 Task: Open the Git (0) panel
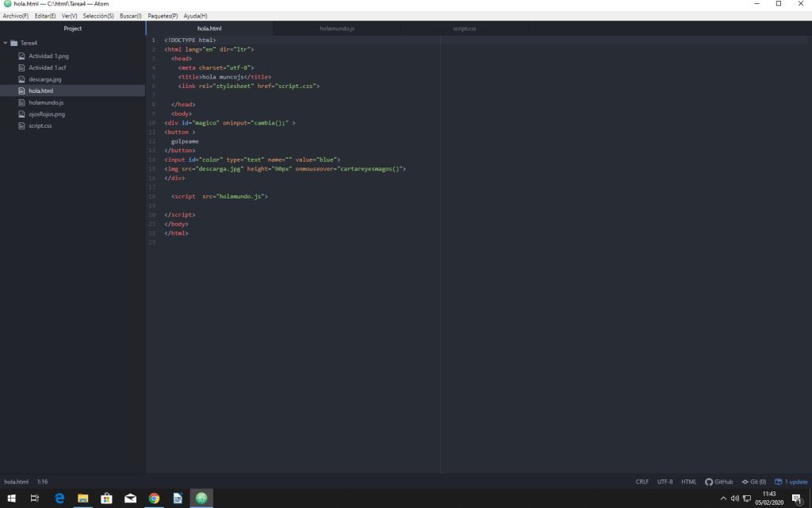tap(754, 482)
